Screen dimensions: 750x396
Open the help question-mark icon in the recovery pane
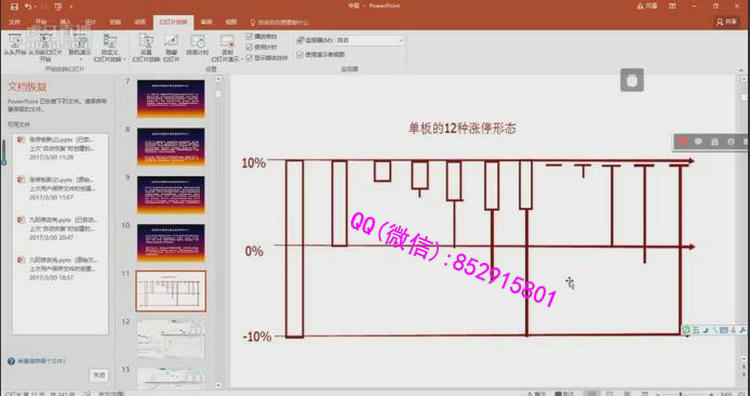coord(11,361)
